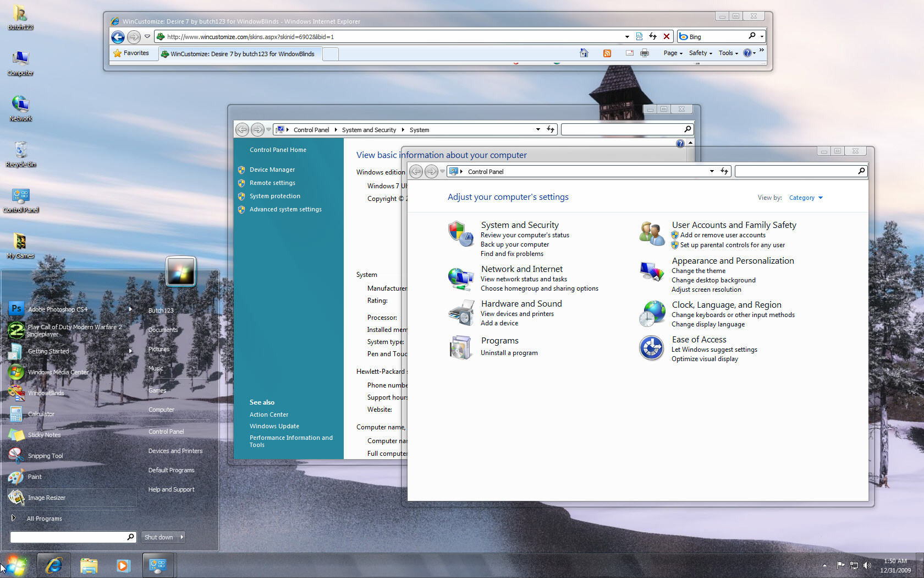
Task: Click Internet Explorer icon on taskbar
Action: pos(54,565)
